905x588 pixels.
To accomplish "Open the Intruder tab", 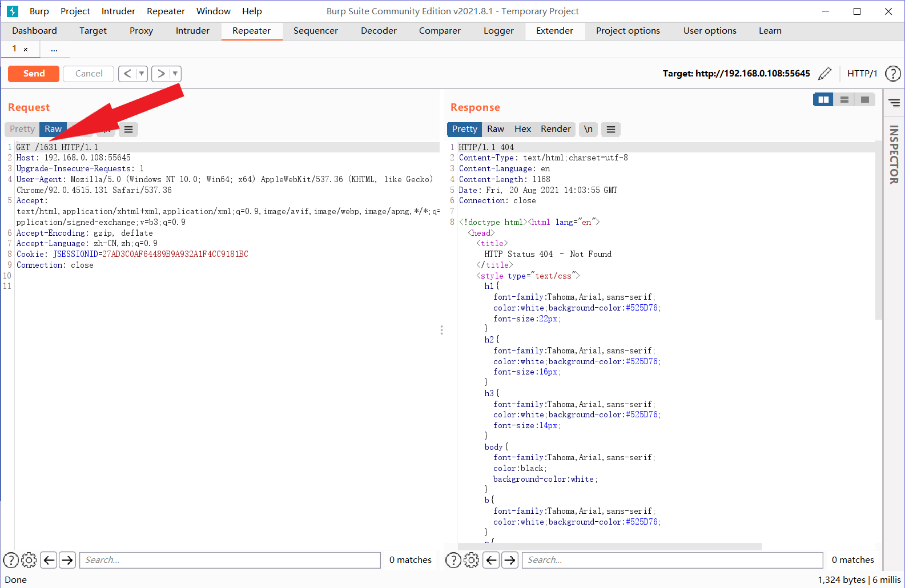I will [x=192, y=31].
